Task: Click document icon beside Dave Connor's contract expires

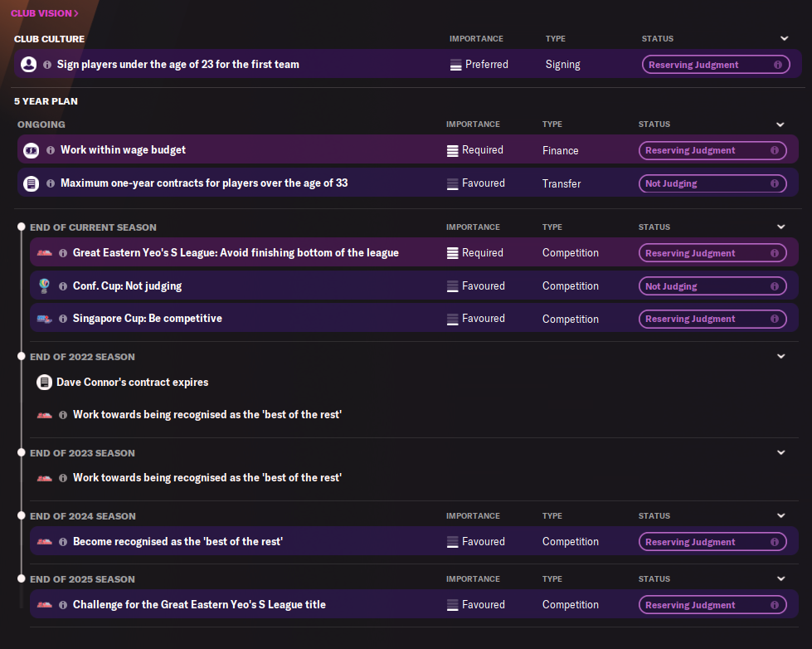Action: point(44,383)
